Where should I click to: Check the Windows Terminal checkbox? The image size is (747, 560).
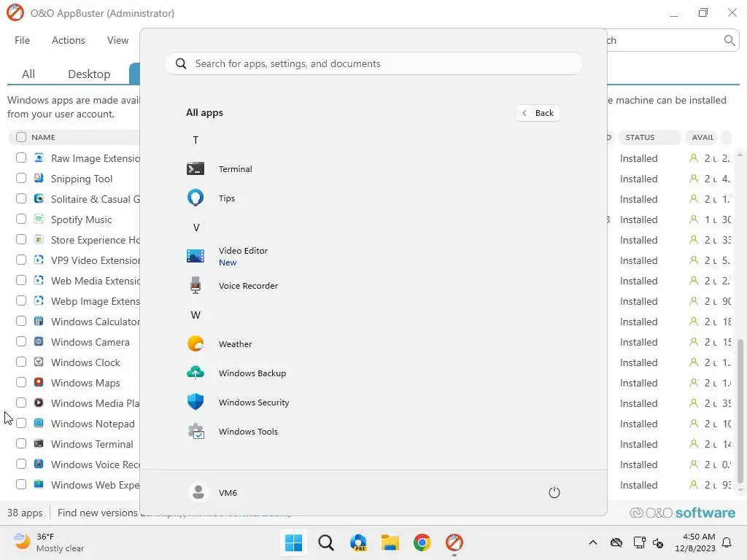[x=21, y=443]
